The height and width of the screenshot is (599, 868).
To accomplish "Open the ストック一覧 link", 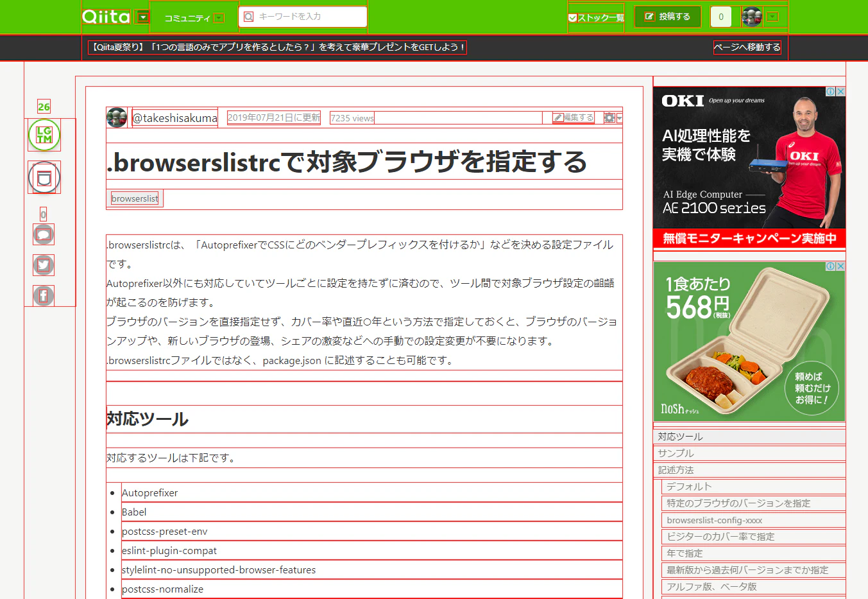I will coord(596,18).
